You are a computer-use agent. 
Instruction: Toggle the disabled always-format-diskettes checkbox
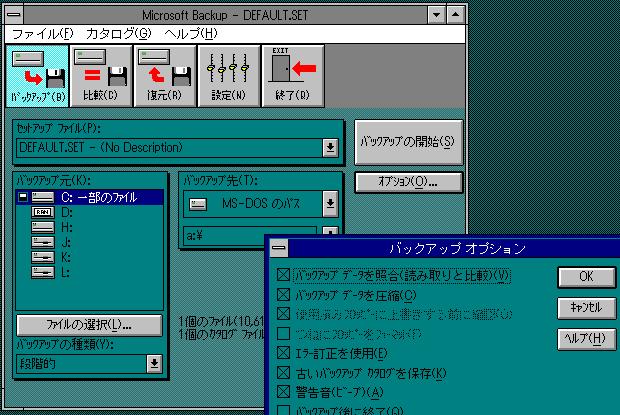tap(284, 333)
